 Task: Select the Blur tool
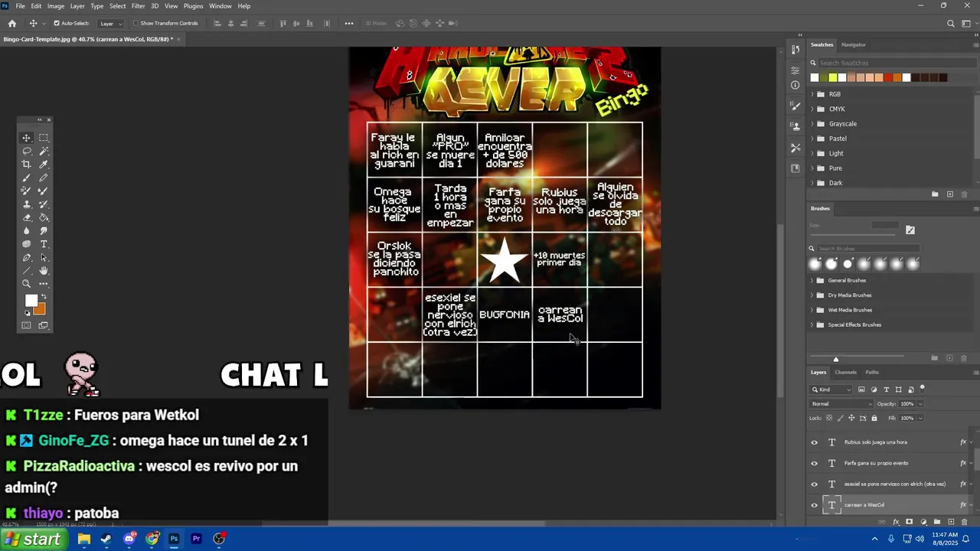click(x=27, y=231)
